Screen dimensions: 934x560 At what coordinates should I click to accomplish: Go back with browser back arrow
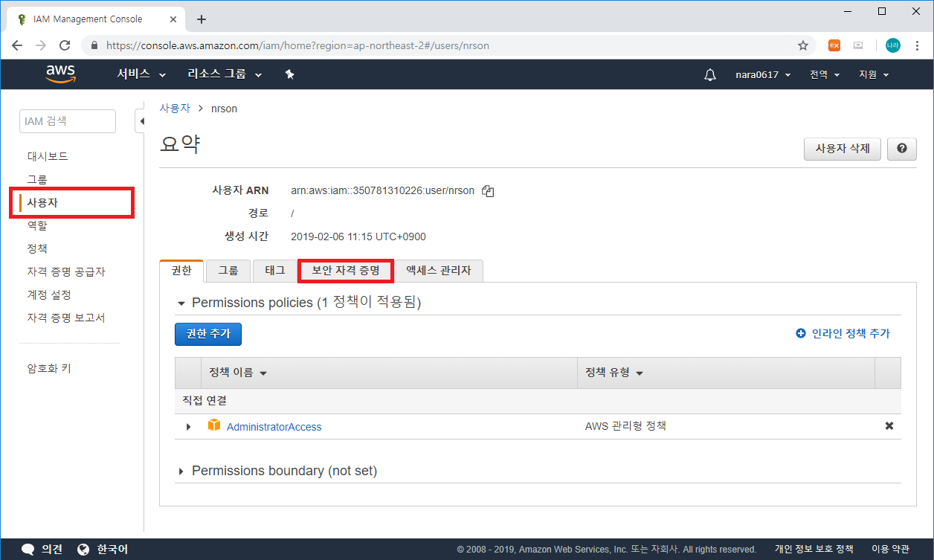17,45
